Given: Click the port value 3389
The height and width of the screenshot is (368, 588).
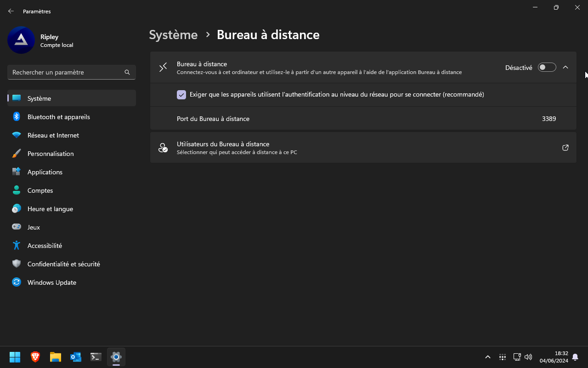Looking at the screenshot, I should pos(549,119).
